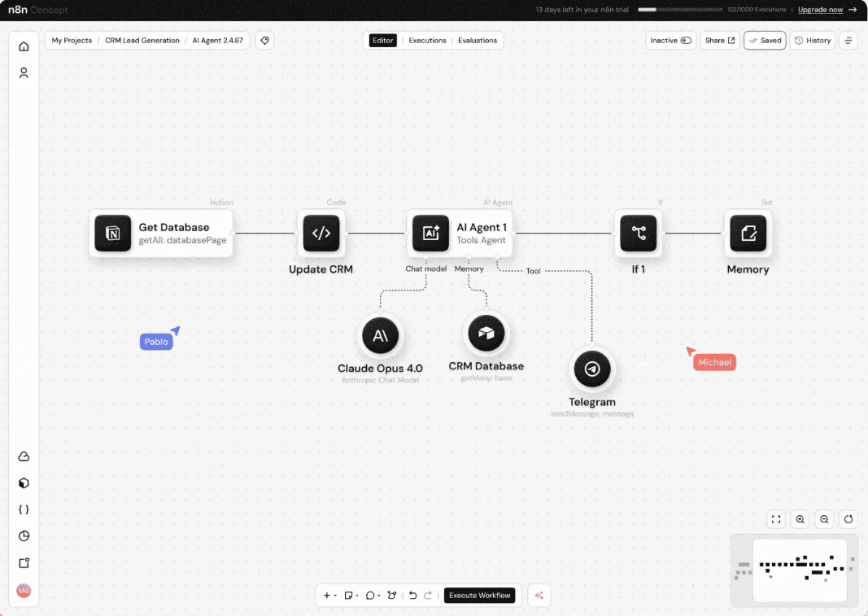The image size is (868, 616).
Task: Click the fit-to-view icon above minimap
Action: pos(776,519)
